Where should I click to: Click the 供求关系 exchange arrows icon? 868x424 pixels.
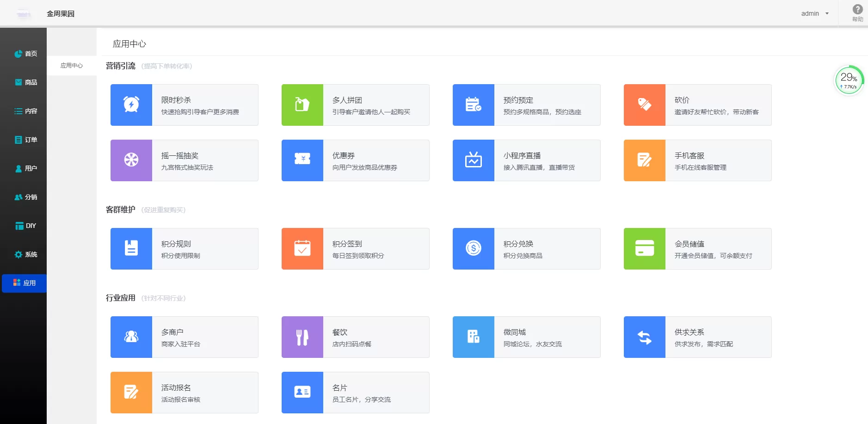pos(644,337)
